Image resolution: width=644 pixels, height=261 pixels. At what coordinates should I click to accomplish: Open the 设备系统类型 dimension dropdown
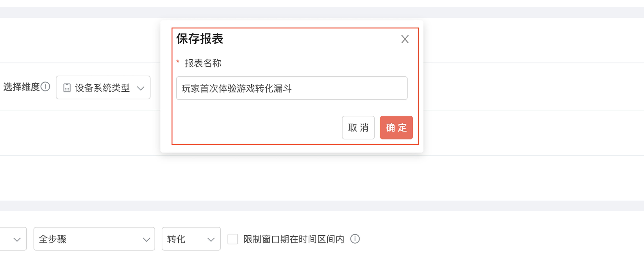[103, 88]
